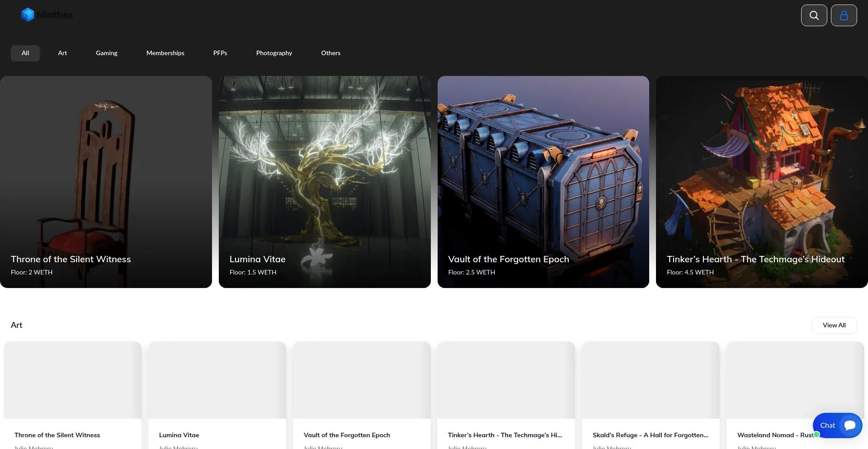Viewport: 868px width, 449px height.
Task: Open Throne of the Silent Witness banner
Action: point(106,182)
